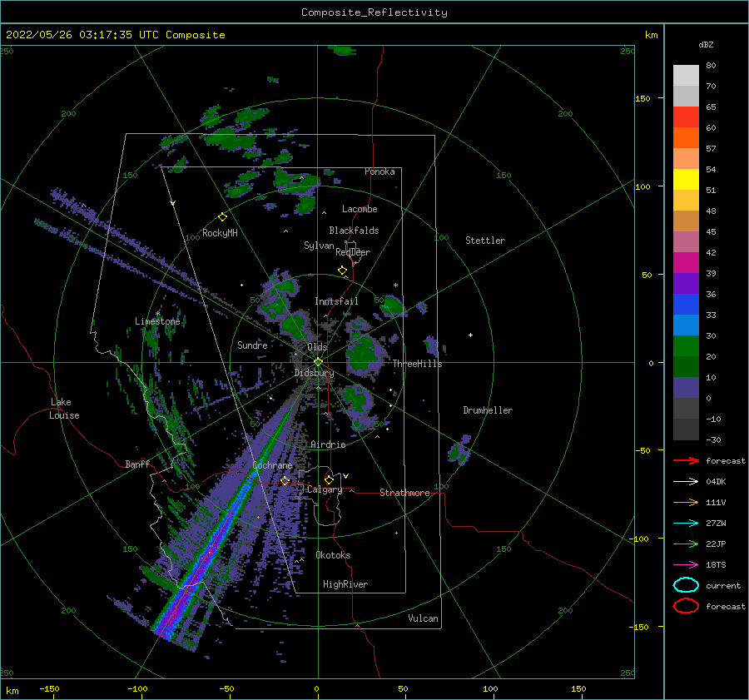749x700 pixels.
Task: Click the red forecast ellipse symbol
Action: tap(686, 606)
